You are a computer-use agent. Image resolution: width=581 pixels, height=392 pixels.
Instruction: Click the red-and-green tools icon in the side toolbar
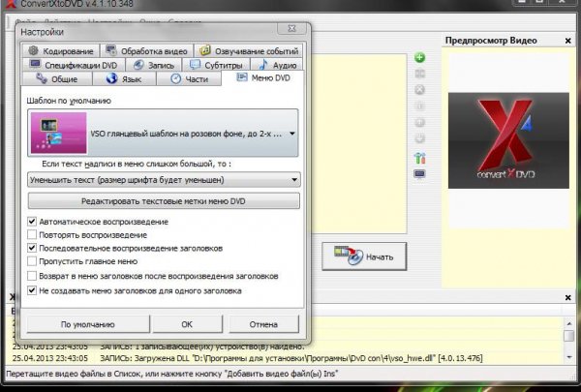tap(419, 158)
